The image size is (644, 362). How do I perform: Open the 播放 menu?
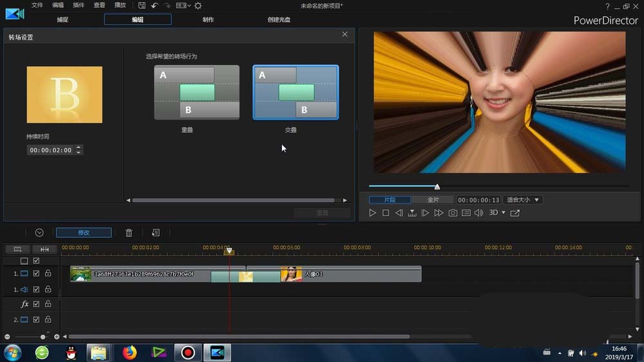[x=120, y=5]
